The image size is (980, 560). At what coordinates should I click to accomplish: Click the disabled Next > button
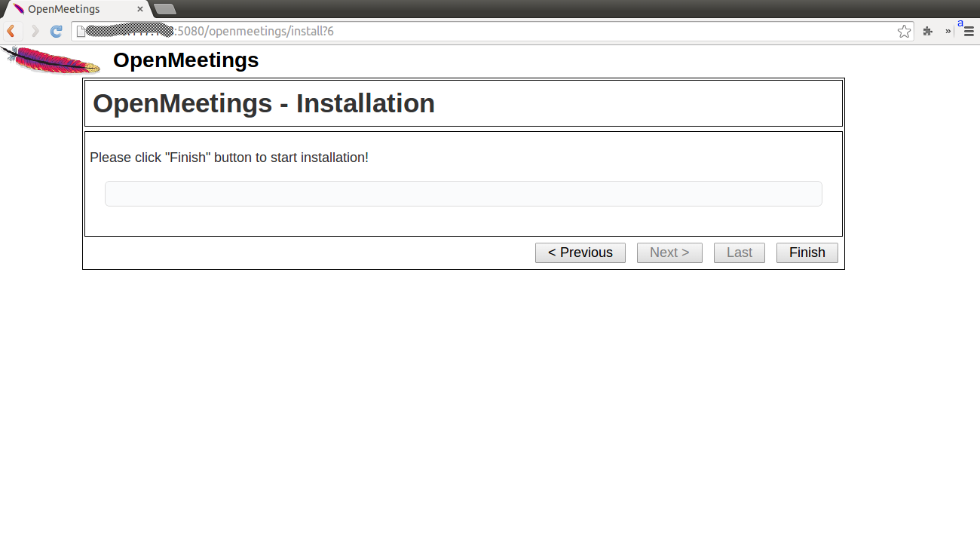pyautogui.click(x=669, y=252)
